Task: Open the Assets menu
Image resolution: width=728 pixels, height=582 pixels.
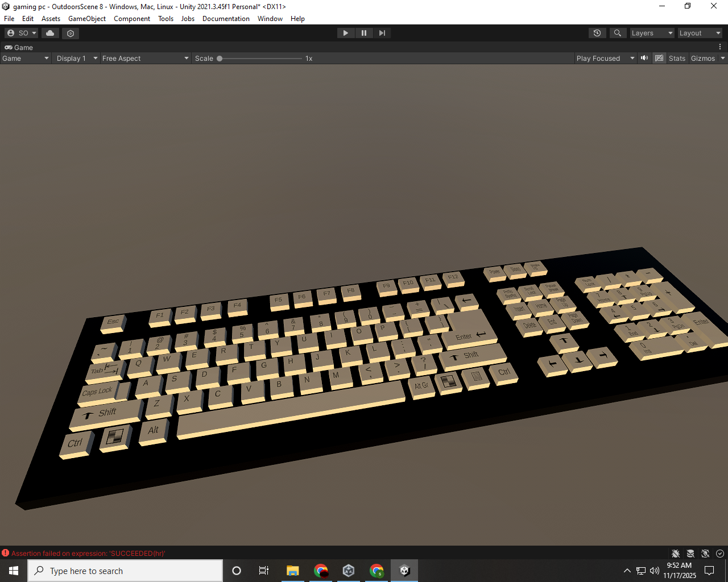Action: [x=51, y=18]
